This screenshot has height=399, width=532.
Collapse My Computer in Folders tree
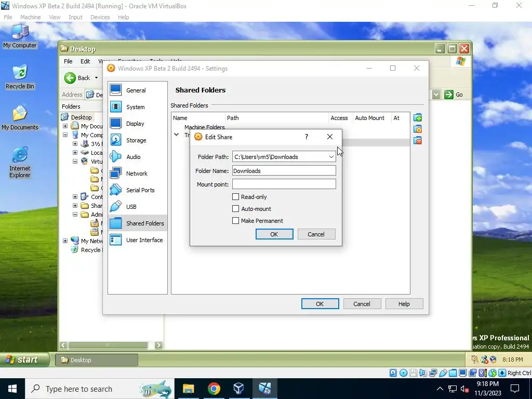(65, 135)
